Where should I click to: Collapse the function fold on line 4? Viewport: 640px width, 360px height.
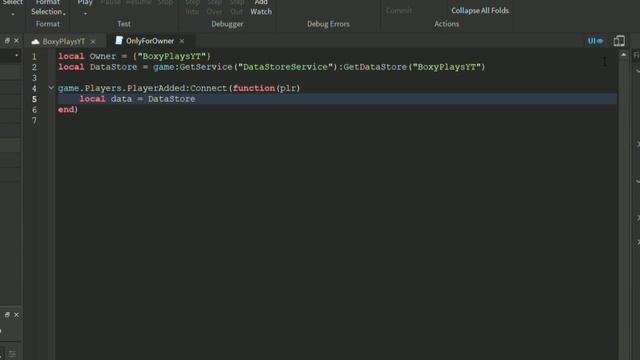pyautogui.click(x=51, y=87)
